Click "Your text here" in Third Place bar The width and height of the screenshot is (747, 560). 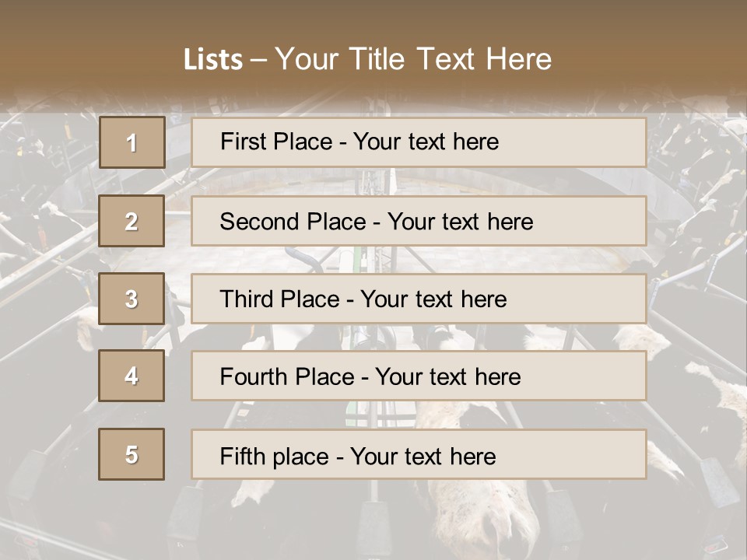pyautogui.click(x=434, y=299)
